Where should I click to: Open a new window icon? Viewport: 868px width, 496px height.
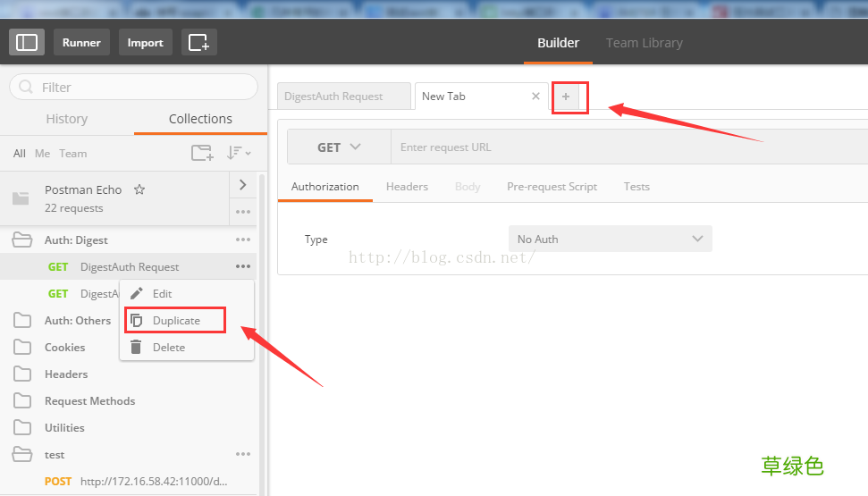pos(198,42)
